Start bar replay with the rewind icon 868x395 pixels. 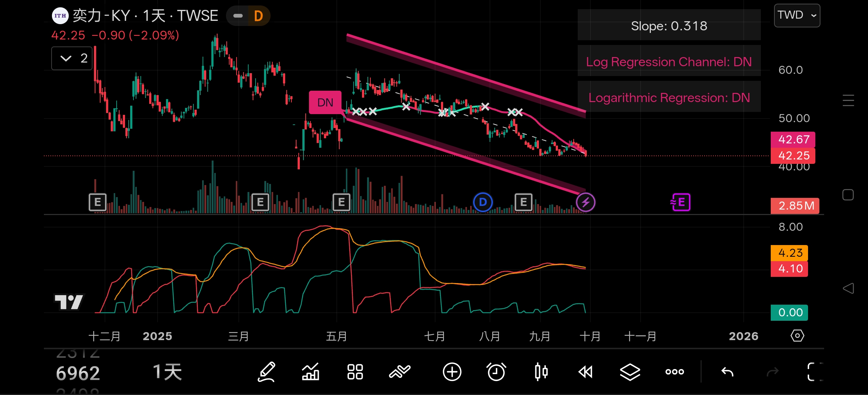coord(585,372)
